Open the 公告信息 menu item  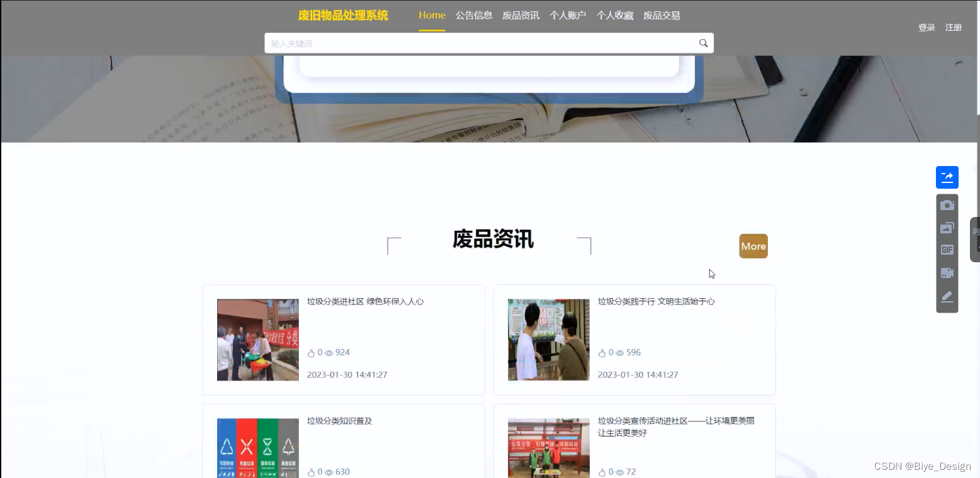pyautogui.click(x=474, y=15)
